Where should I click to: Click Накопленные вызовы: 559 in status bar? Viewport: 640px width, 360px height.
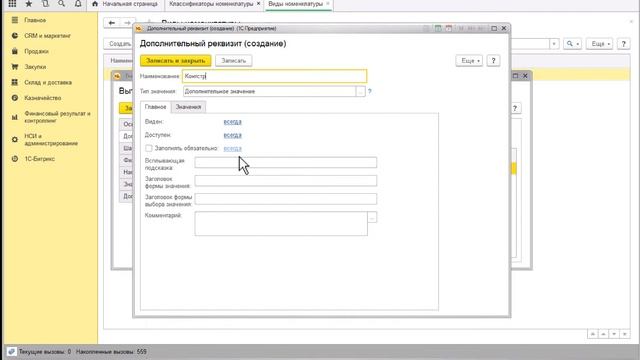pyautogui.click(x=111, y=351)
